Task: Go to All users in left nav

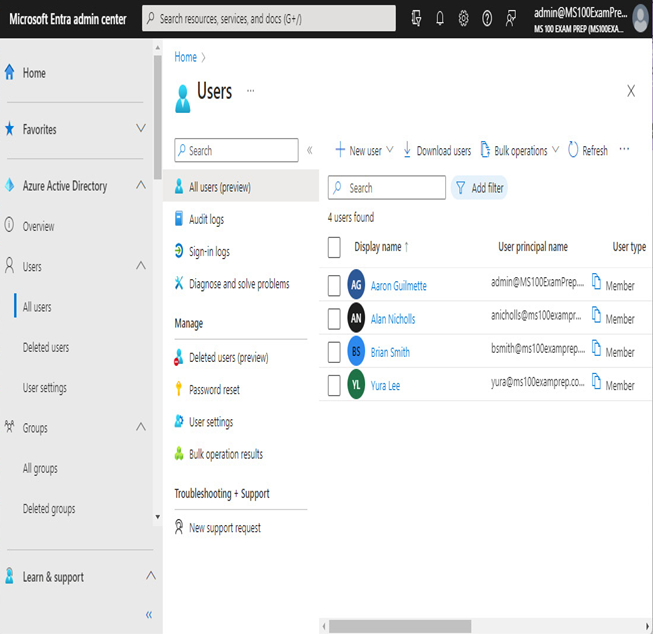Action: [x=37, y=307]
